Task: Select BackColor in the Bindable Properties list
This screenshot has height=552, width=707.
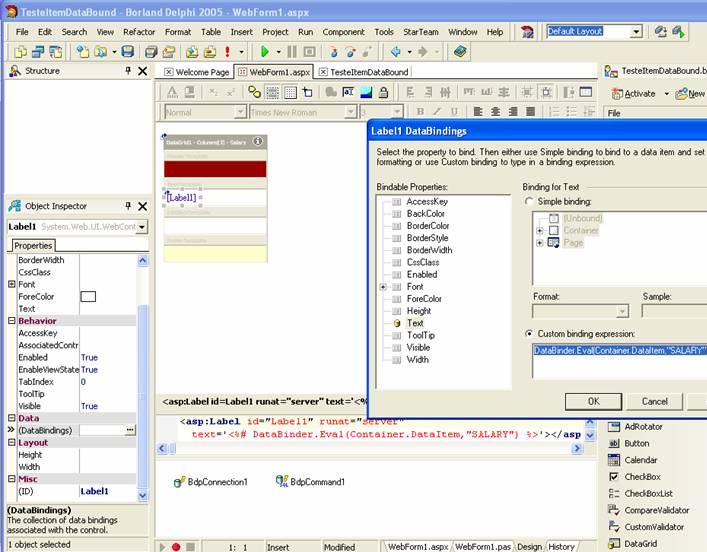Action: tap(425, 214)
